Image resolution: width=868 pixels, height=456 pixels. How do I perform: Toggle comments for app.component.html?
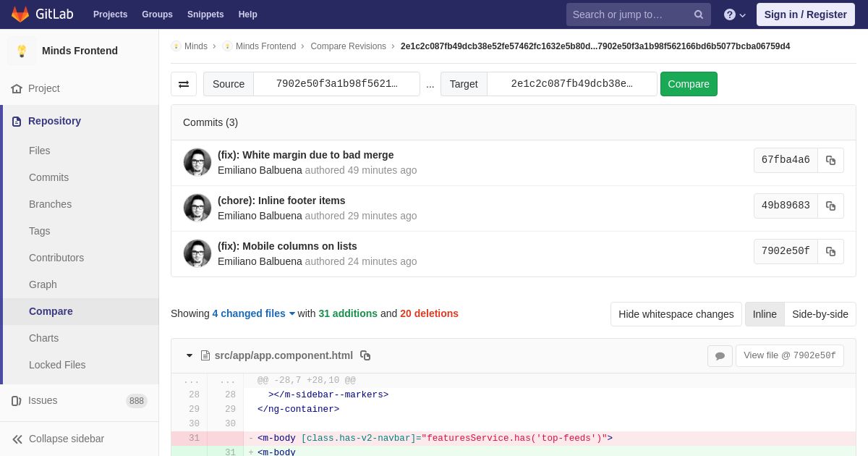click(720, 355)
